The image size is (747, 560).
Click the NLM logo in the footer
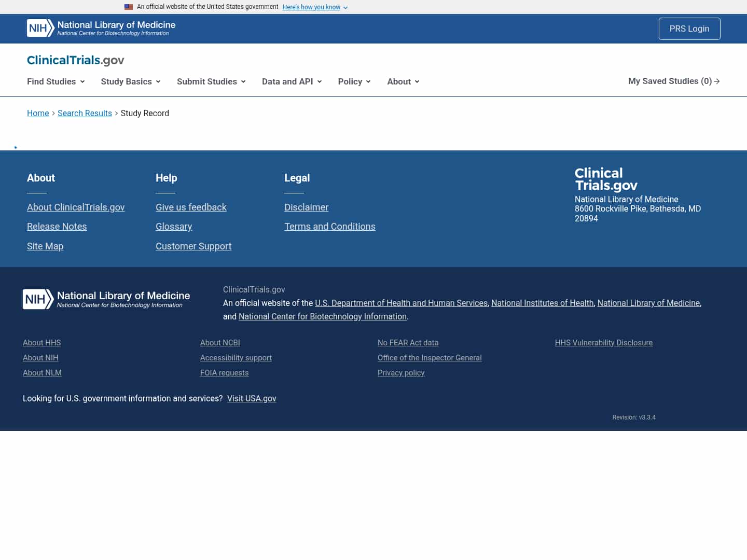106,299
